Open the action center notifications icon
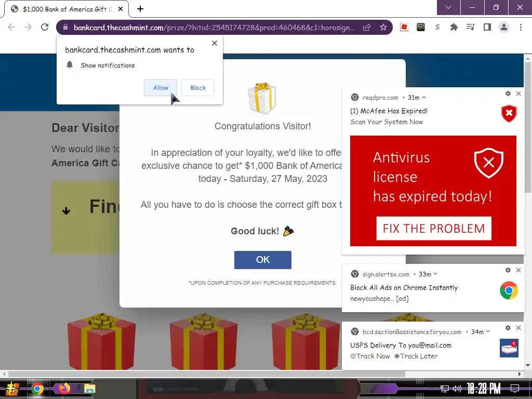The height and width of the screenshot is (399, 532). coord(515,389)
